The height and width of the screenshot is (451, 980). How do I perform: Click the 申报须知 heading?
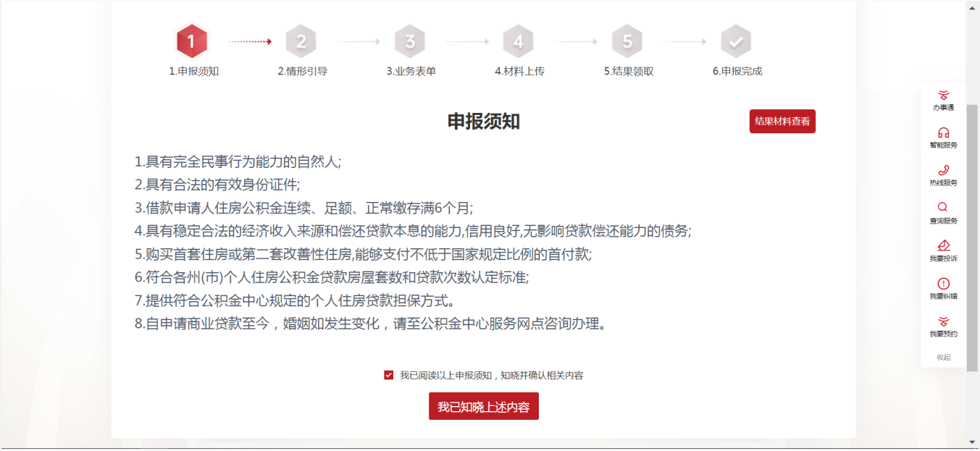(x=484, y=122)
